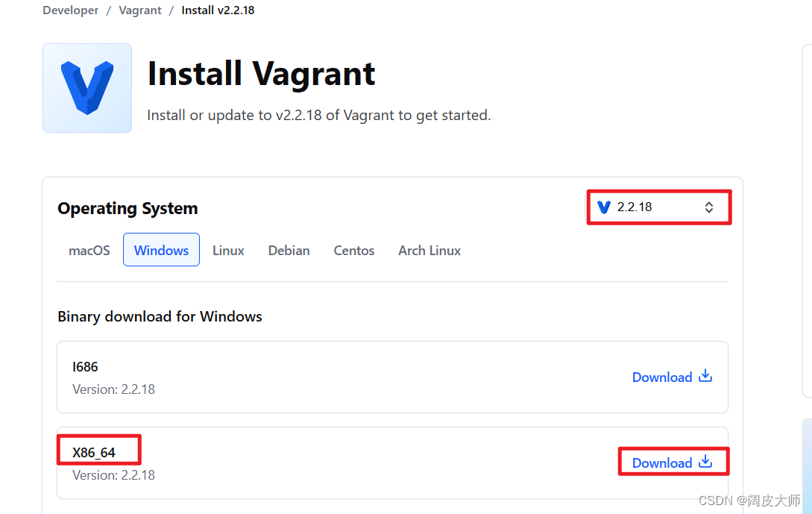This screenshot has width=812, height=514.
Task: Click the large Vagrant logo icon
Action: pos(87,88)
